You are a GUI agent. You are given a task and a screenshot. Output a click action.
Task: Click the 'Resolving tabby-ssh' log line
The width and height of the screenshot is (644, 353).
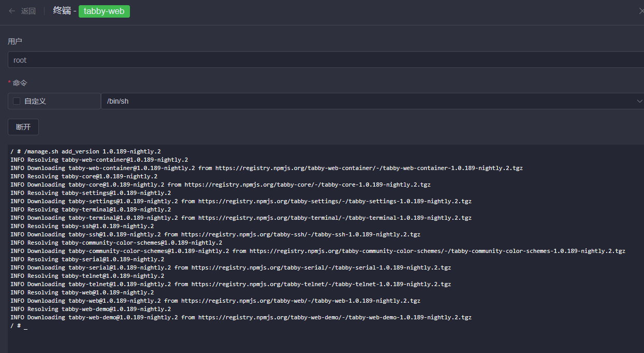coord(82,226)
